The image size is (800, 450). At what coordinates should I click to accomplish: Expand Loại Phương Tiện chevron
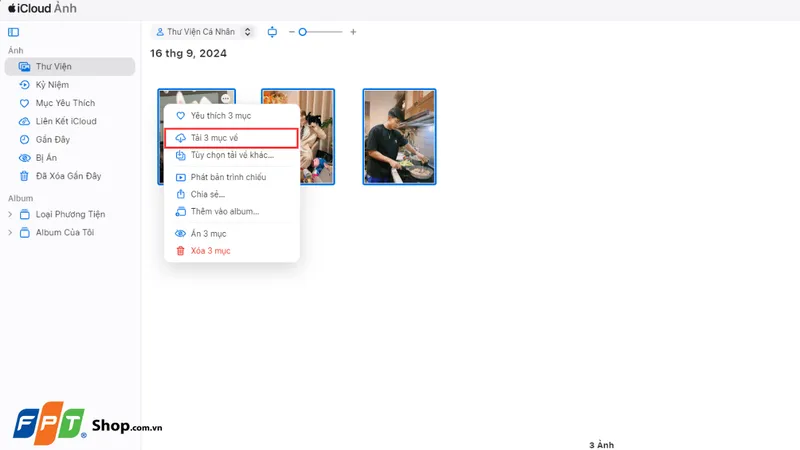point(10,214)
